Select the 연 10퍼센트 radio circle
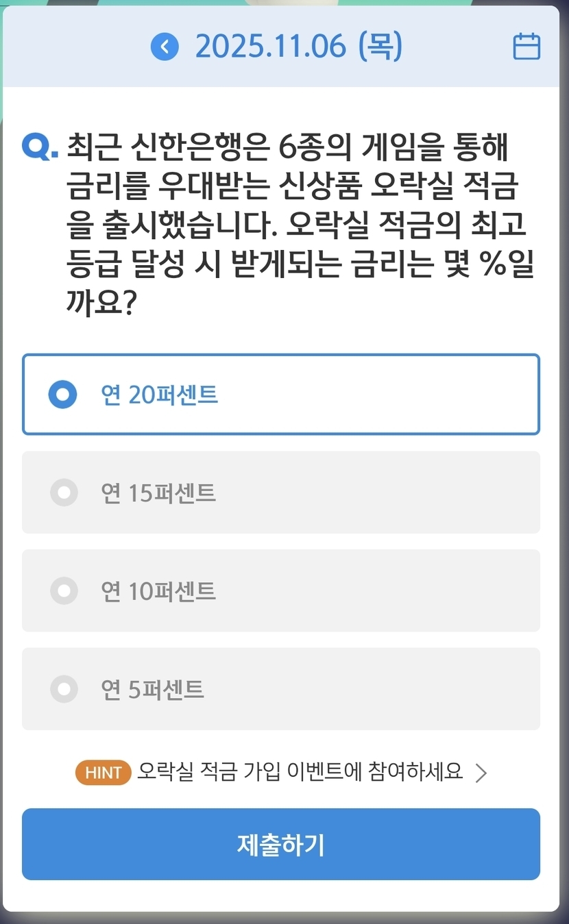This screenshot has height=924, width=569. [64, 590]
